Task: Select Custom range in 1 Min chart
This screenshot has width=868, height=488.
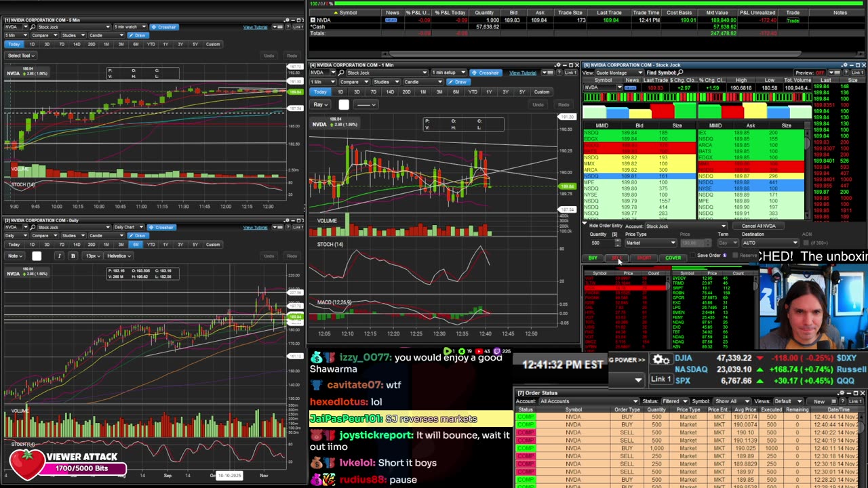Action: coord(542,91)
